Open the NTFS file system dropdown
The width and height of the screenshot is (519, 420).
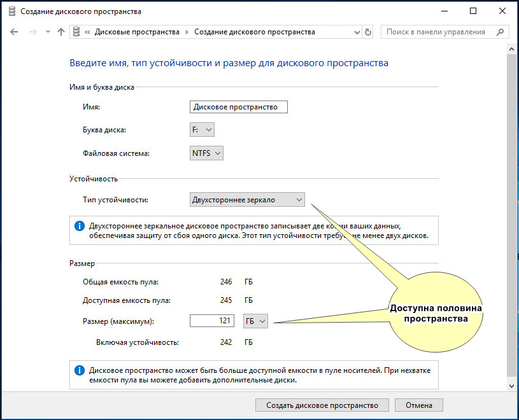[206, 153]
